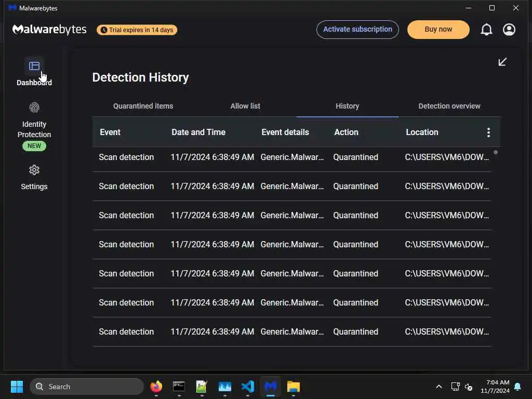Click the taskbar Search box
The image size is (532, 399).
click(87, 387)
